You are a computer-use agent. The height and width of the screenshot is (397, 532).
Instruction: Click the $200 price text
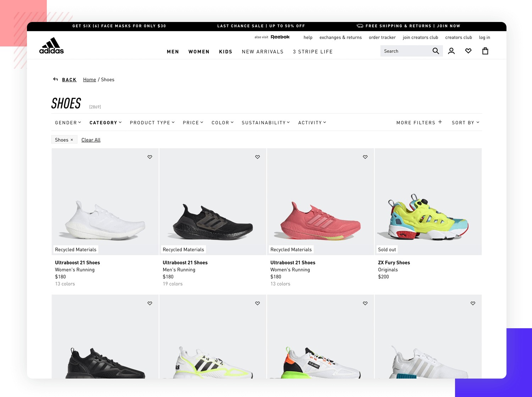383,277
